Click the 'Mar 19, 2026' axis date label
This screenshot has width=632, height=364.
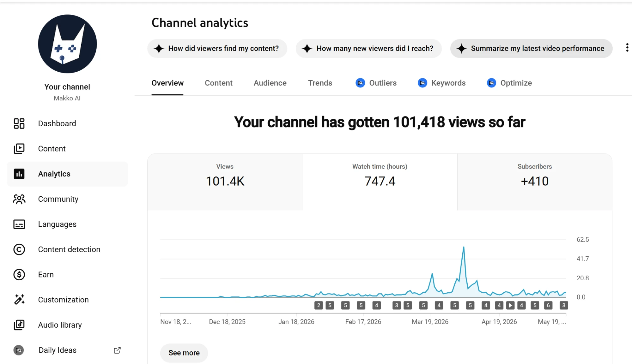pos(430,322)
